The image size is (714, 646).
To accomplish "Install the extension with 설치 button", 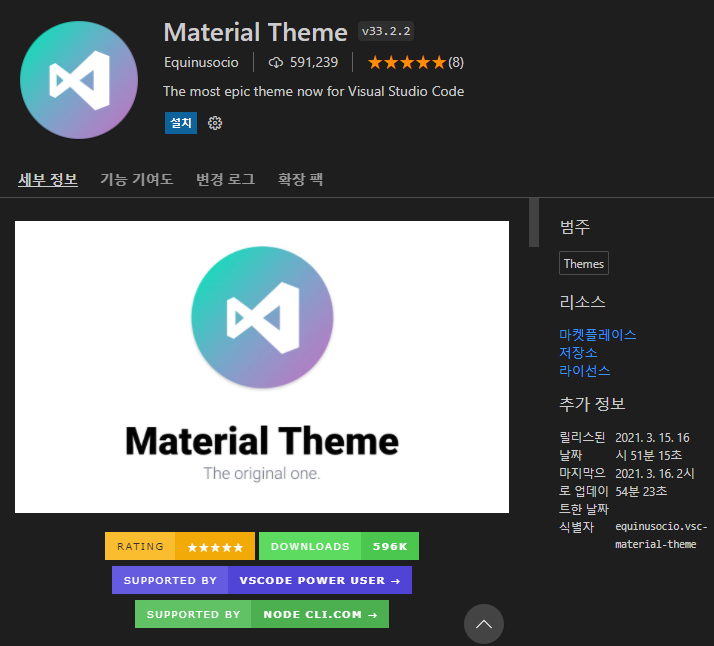I will point(181,123).
